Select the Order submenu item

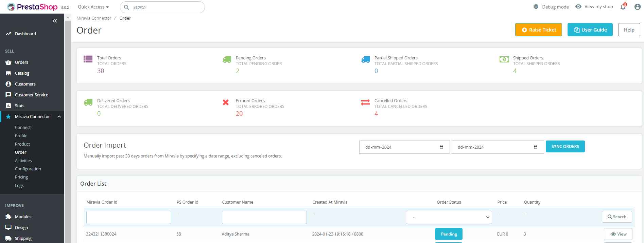(x=20, y=152)
